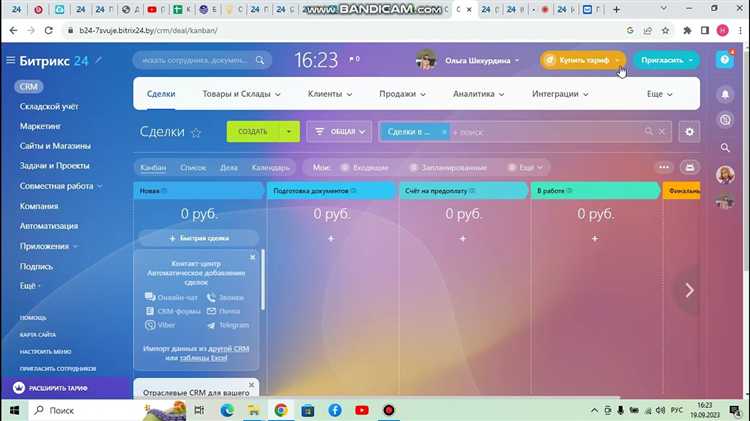This screenshot has height=421, width=750.
Task: Click bookmark star in browser address bar
Action: coord(665,30)
